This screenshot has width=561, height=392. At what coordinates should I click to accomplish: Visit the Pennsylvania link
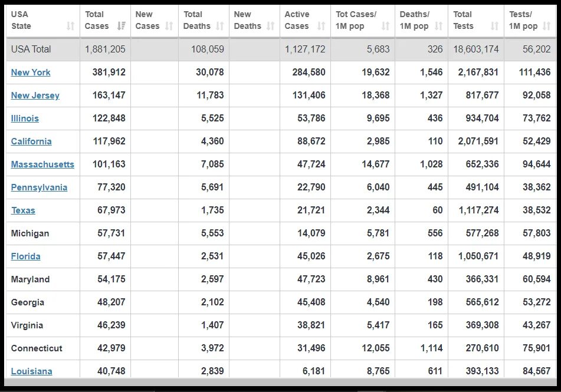coord(39,187)
